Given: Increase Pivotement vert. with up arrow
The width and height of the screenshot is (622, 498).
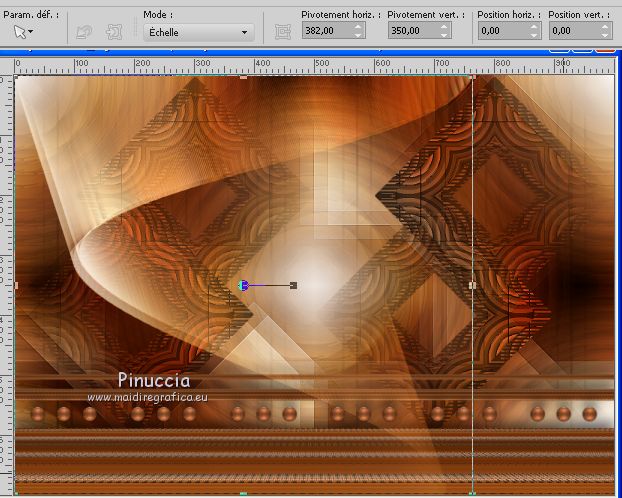Looking at the screenshot, I should tap(444, 27).
